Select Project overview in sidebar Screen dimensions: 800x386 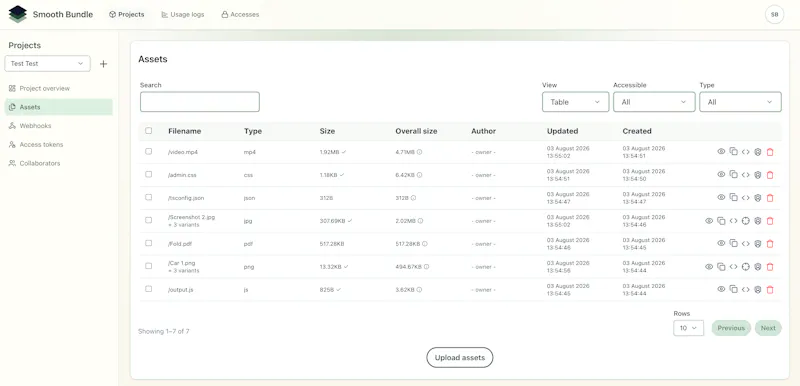tap(59, 88)
